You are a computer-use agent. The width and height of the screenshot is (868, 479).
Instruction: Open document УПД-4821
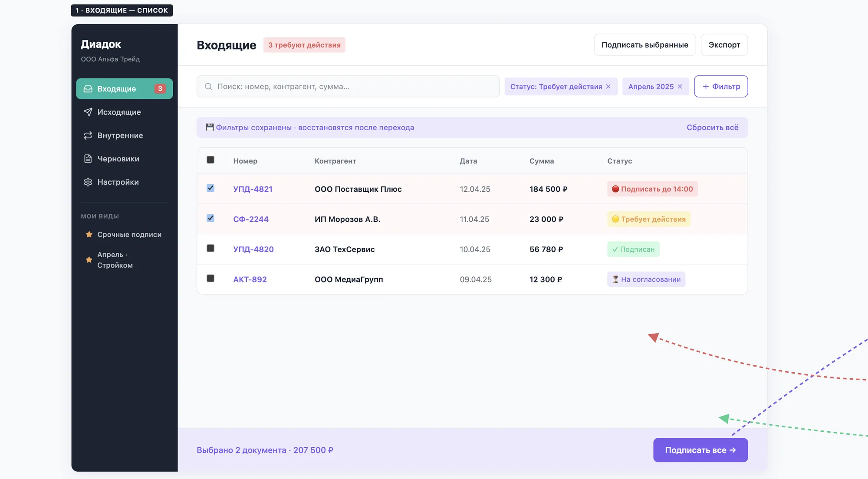click(253, 189)
